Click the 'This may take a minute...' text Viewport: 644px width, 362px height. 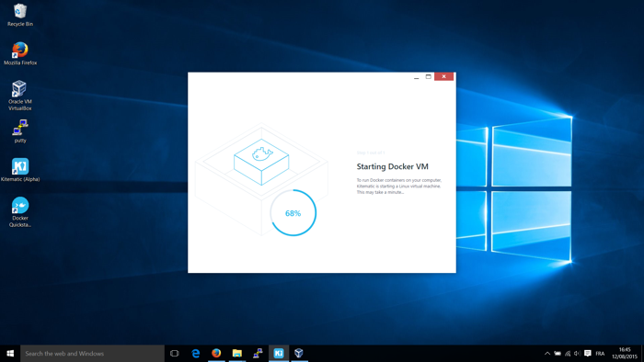click(380, 192)
